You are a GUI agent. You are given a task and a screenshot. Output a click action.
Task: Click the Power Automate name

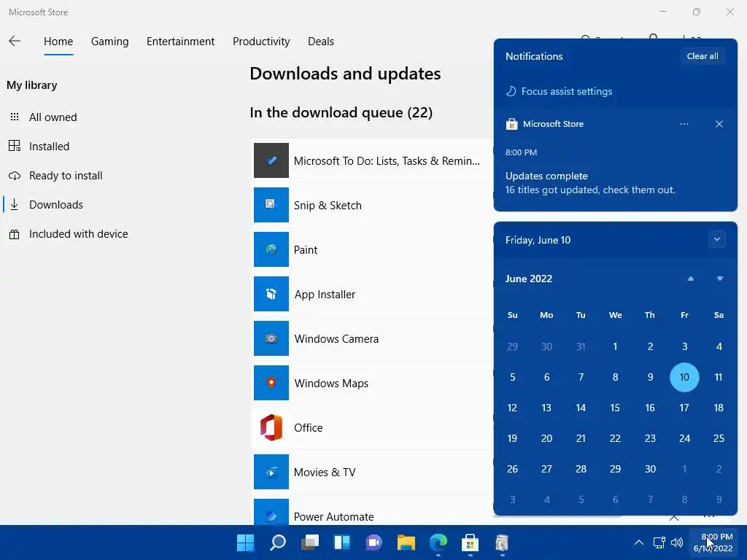click(333, 517)
